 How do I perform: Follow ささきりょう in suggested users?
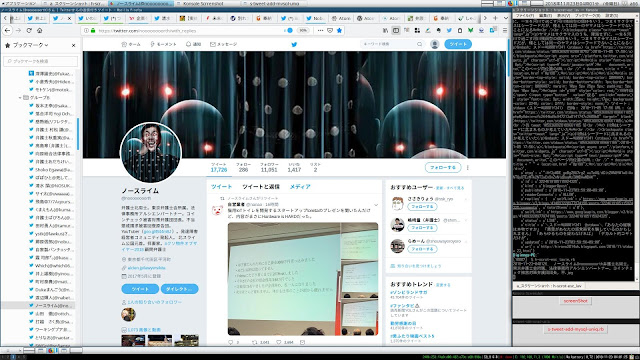[x=422, y=207]
